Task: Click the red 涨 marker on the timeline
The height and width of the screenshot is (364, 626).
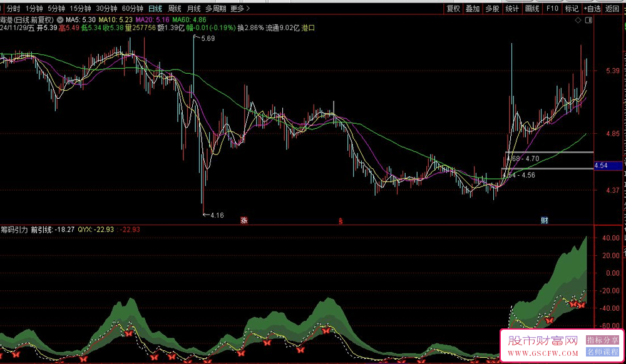Action: point(244,220)
